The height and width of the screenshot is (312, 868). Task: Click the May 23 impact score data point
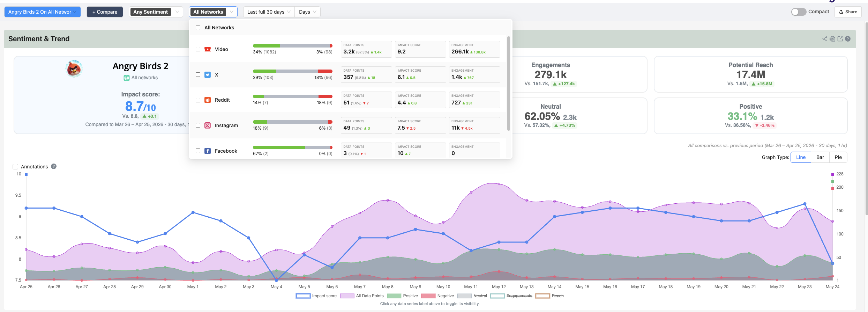point(805,204)
